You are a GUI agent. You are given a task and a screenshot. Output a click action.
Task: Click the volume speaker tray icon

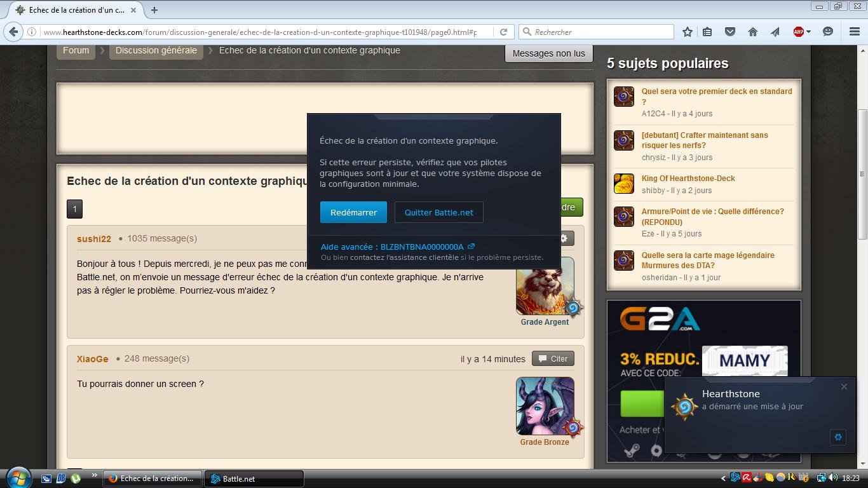(x=834, y=478)
